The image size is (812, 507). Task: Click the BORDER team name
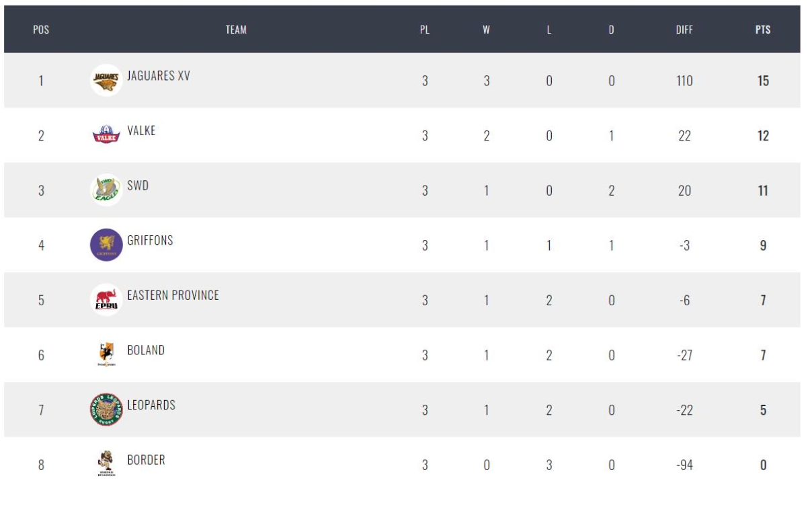click(146, 460)
